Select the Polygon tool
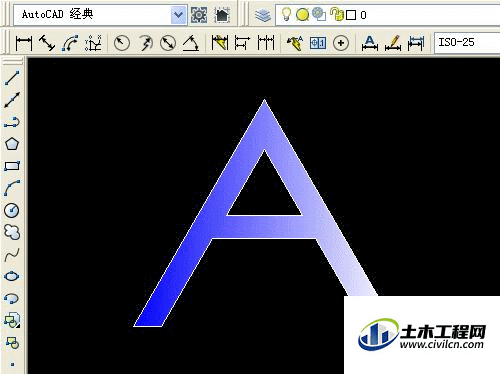This screenshot has height=374, width=500. pos(12,144)
